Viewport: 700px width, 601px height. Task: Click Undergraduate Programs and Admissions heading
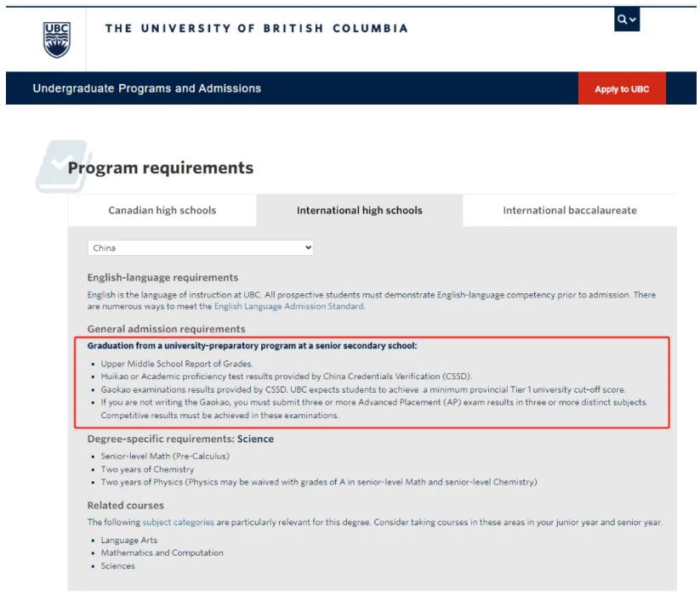coord(147,88)
